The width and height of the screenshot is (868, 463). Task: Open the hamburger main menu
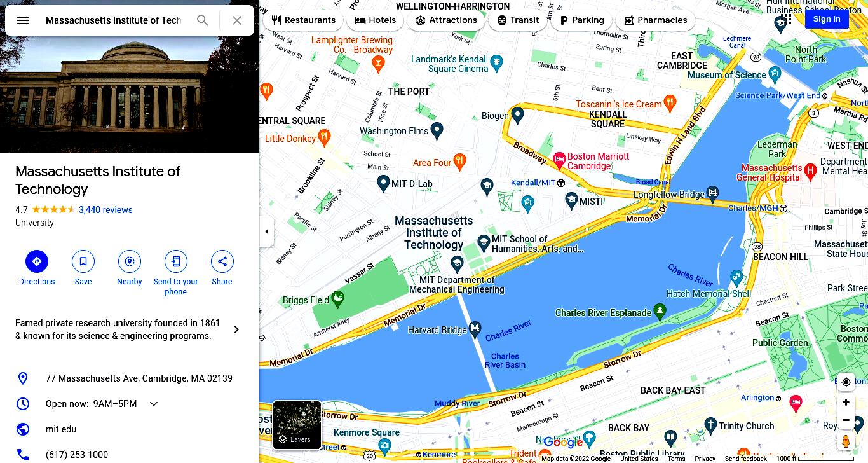click(x=23, y=20)
